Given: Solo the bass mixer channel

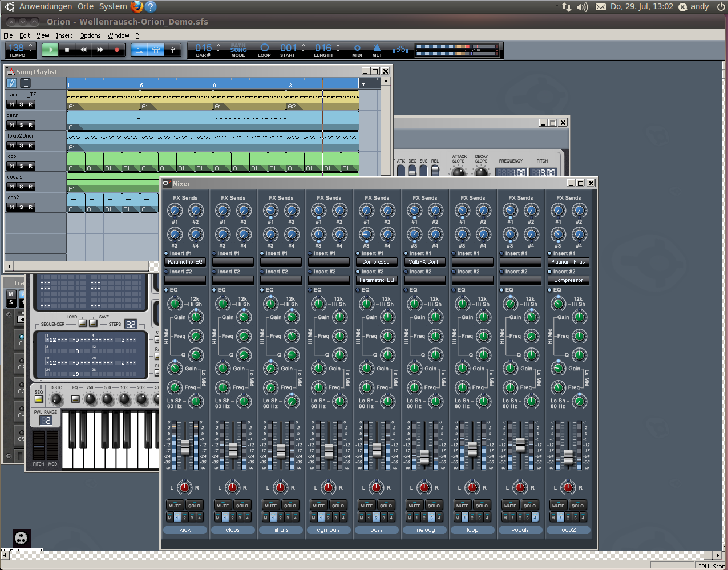Looking at the screenshot, I should (386, 506).
